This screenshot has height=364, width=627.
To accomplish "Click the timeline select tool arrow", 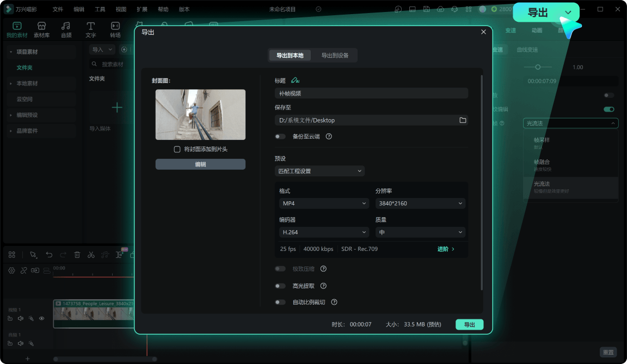I will click(33, 255).
